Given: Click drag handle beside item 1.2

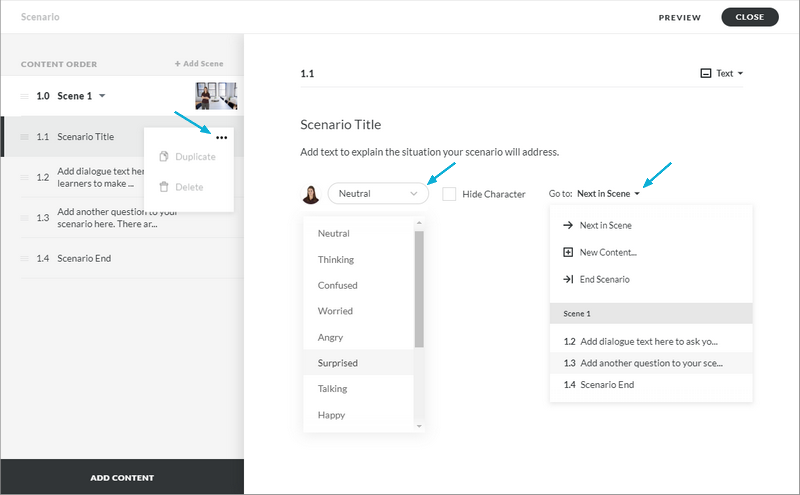Looking at the screenshot, I should coord(24,177).
